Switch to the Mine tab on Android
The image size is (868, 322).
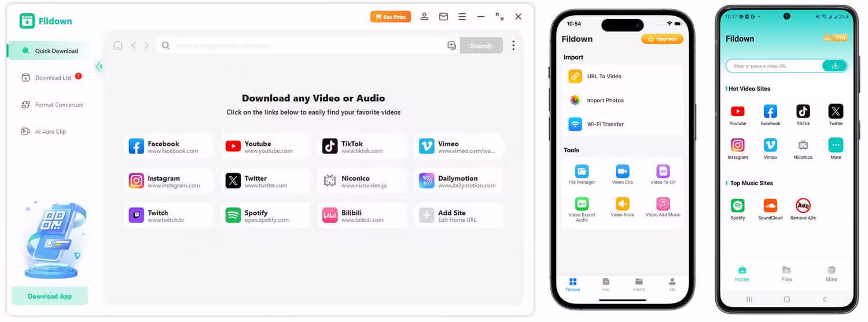[832, 274]
